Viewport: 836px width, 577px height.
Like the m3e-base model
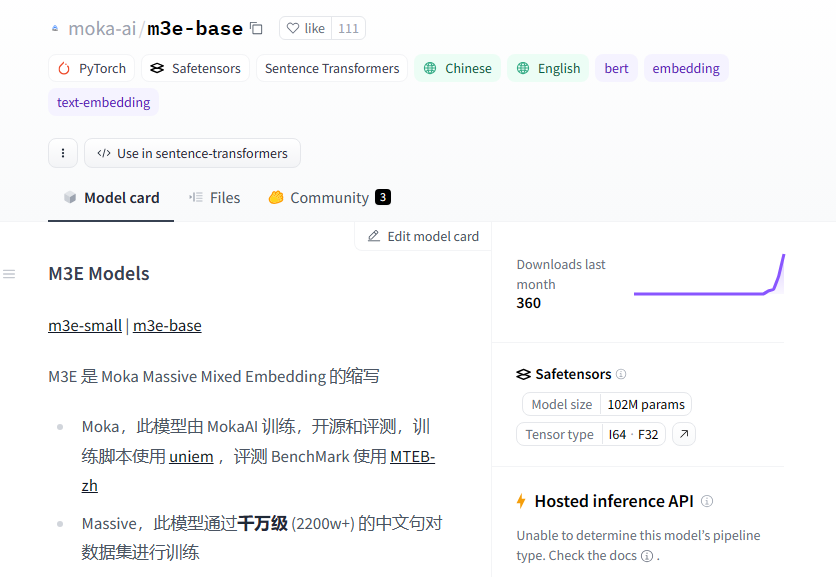click(306, 28)
